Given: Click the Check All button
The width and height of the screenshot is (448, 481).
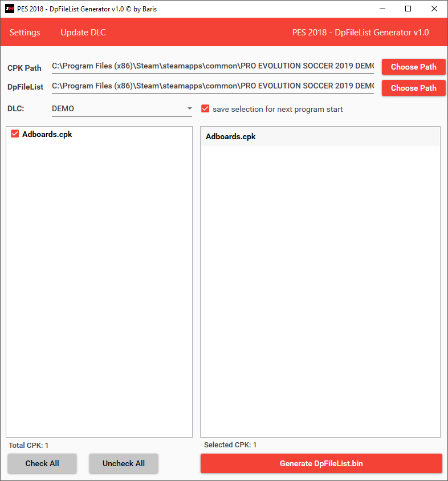Looking at the screenshot, I should [42, 463].
